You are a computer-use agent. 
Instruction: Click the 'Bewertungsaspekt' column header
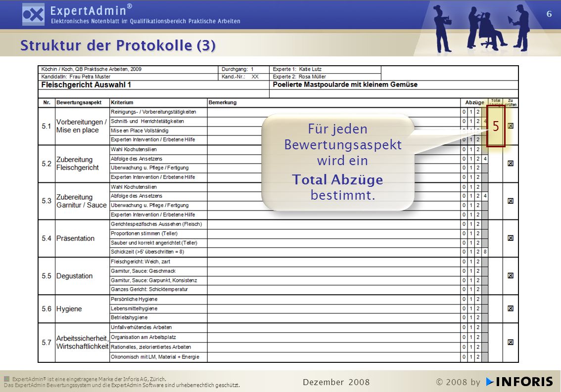(79, 103)
